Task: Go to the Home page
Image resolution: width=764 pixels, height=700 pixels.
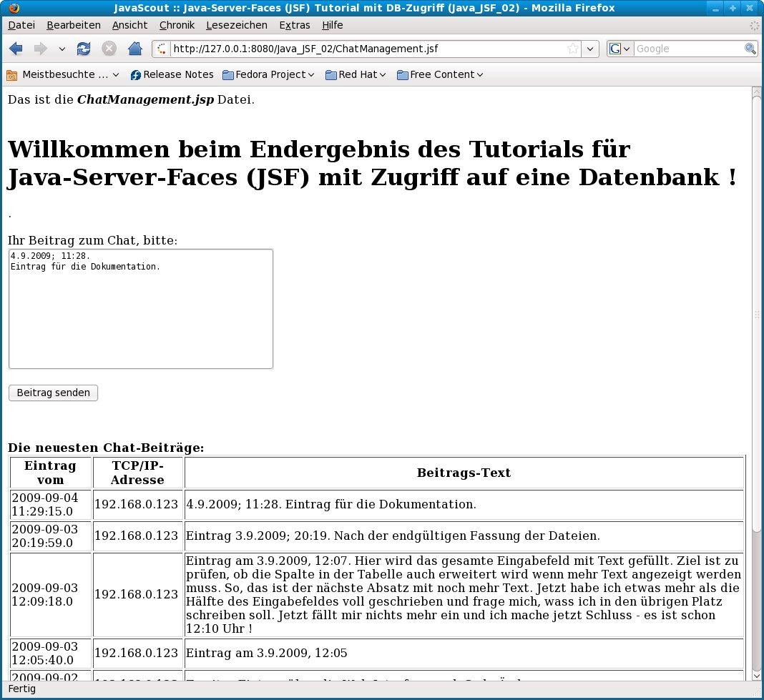Action: coord(134,49)
